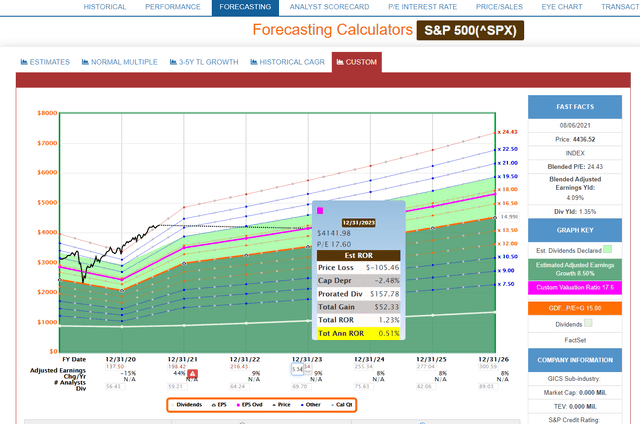Toggle the Price series in legend
Screen dimensions: 640x424
pyautogui.click(x=282, y=405)
